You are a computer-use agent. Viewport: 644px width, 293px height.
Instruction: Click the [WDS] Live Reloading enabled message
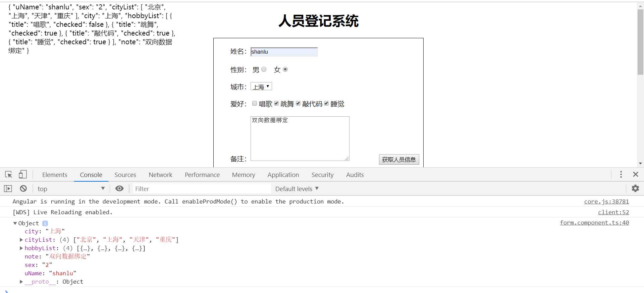point(62,212)
